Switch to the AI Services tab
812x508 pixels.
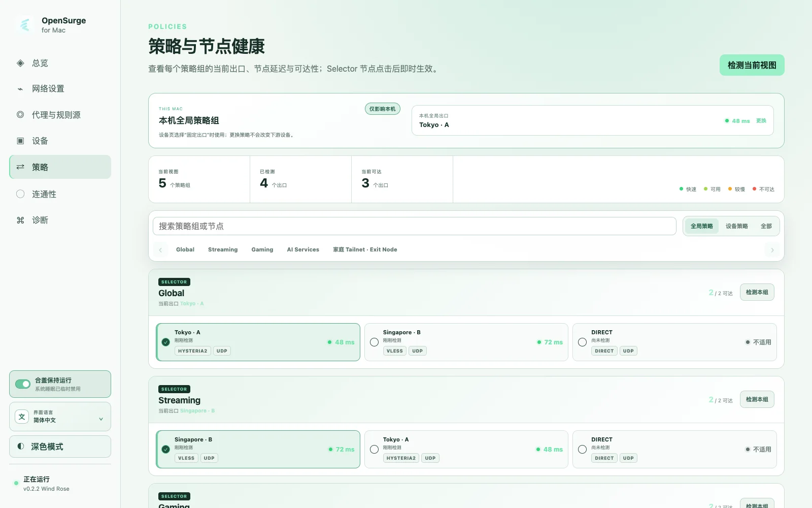click(303, 249)
